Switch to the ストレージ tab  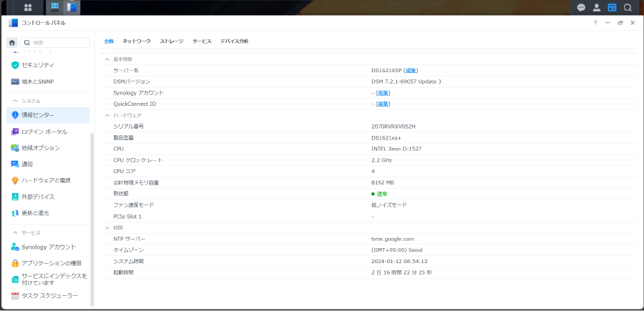click(172, 41)
